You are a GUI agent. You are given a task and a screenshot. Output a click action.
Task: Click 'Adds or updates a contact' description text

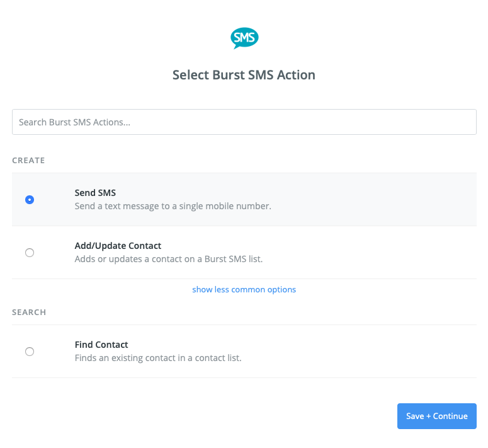[x=169, y=259]
